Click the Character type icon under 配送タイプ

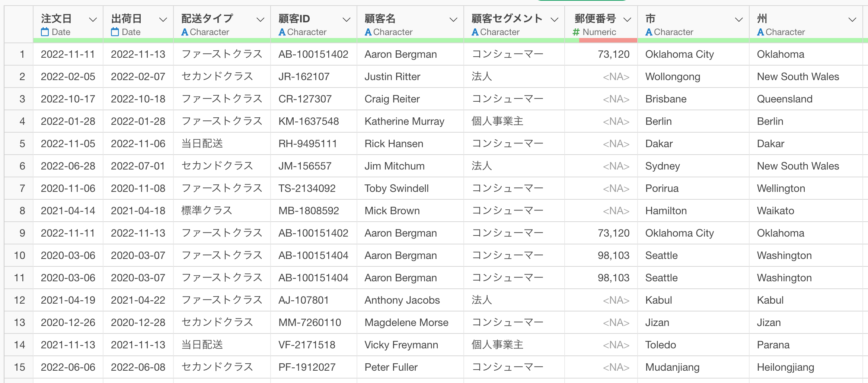pos(185,32)
